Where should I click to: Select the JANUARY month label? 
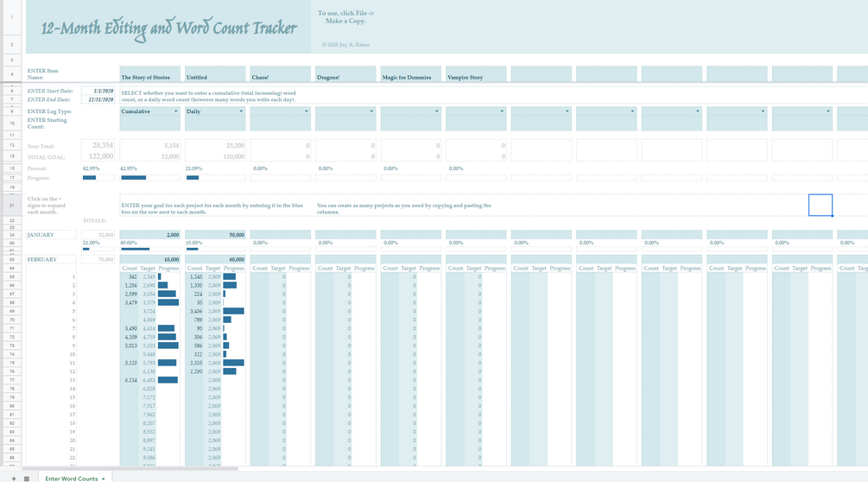click(x=51, y=235)
